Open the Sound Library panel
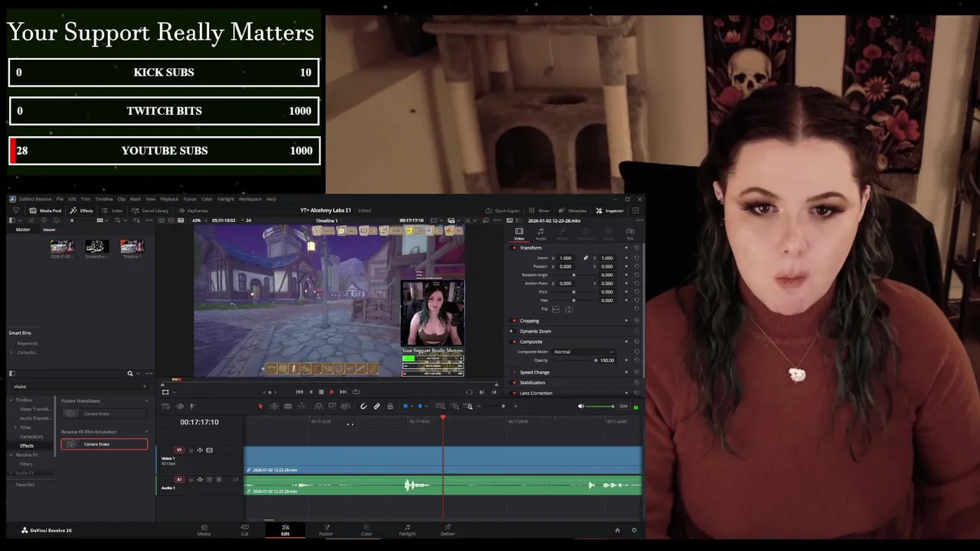The width and height of the screenshot is (980, 551). 150,210
